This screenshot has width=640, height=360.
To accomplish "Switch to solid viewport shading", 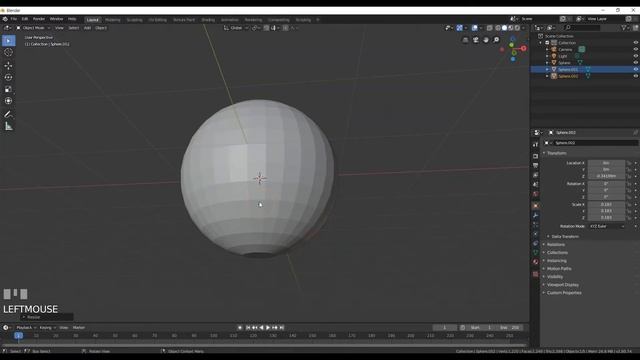I will pos(504,28).
